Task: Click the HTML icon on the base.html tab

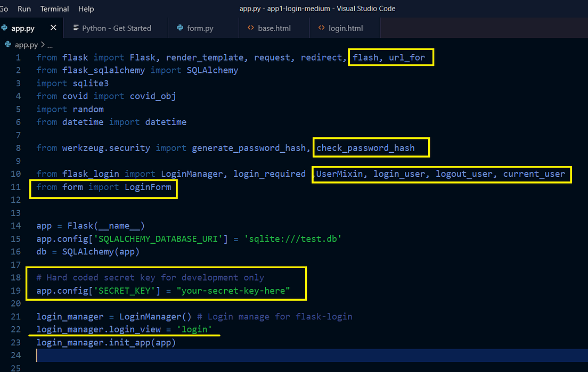Action: 250,28
